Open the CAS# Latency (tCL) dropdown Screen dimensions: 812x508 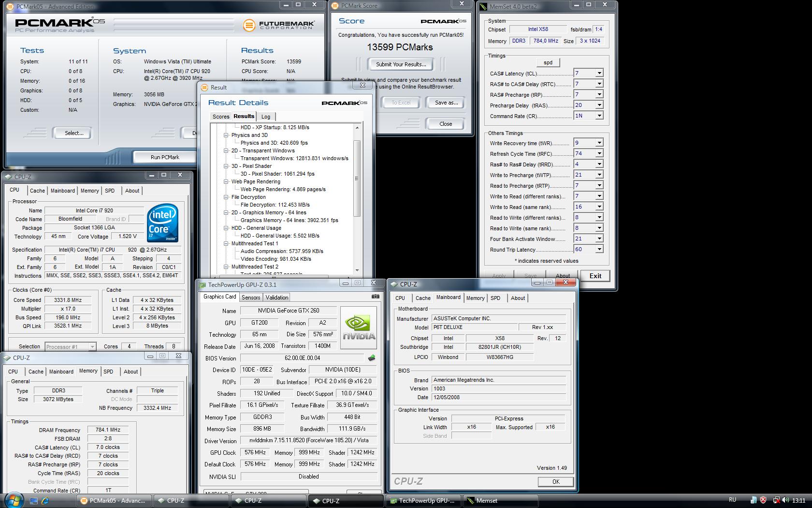pyautogui.click(x=599, y=73)
